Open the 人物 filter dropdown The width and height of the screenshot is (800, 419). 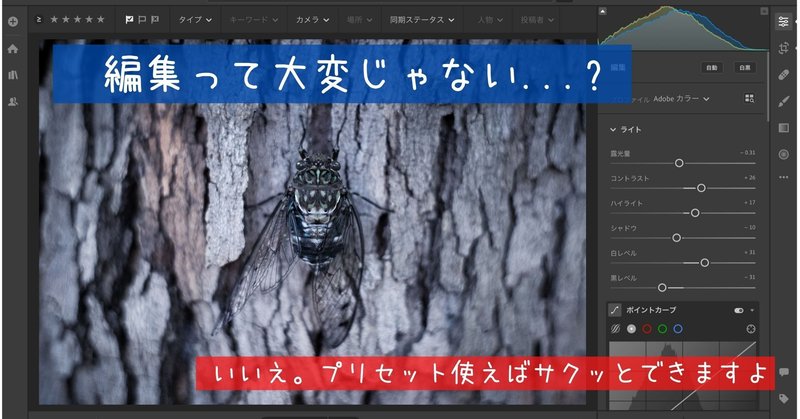(490, 20)
